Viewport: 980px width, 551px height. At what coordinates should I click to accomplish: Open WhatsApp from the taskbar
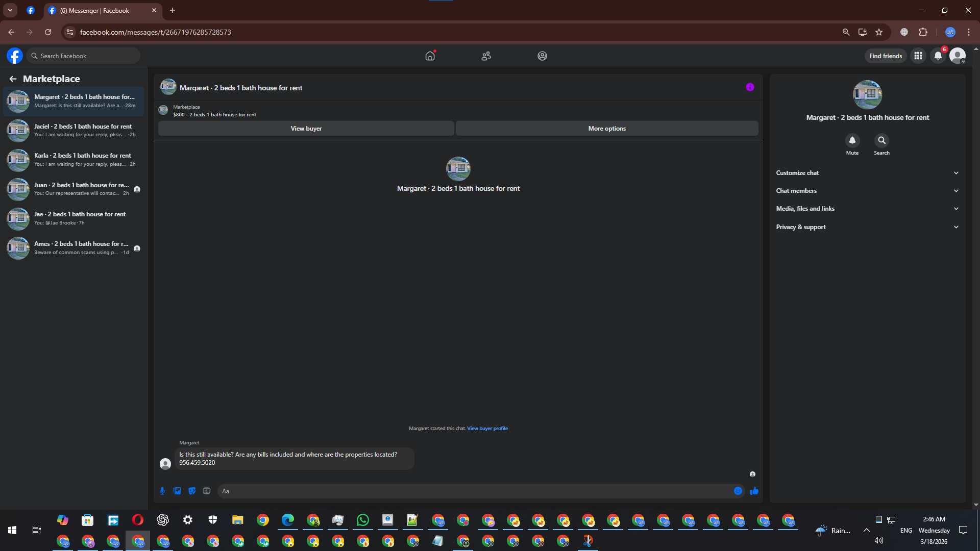(363, 520)
